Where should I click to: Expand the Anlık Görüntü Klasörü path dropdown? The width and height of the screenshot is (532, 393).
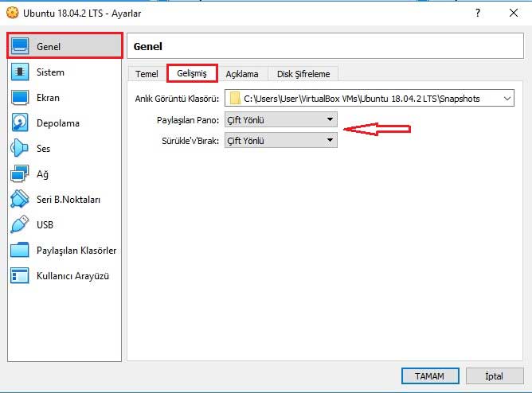507,99
